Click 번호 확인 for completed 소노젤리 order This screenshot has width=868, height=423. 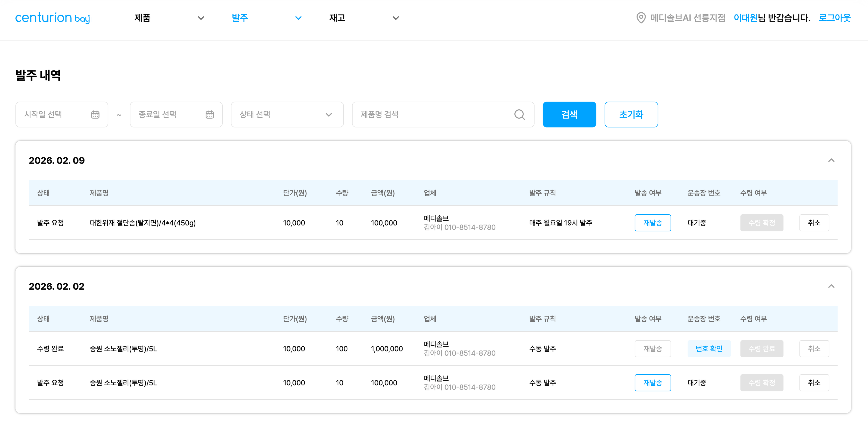pyautogui.click(x=709, y=348)
